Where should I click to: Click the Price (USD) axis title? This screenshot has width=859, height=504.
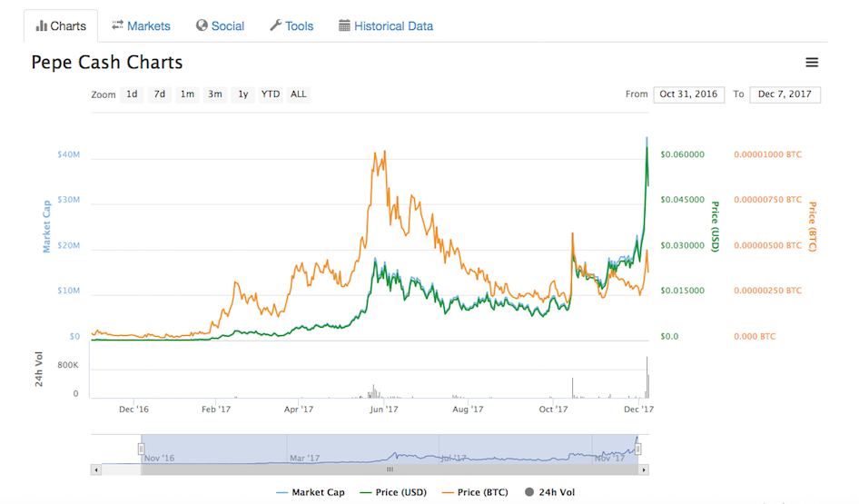click(715, 226)
